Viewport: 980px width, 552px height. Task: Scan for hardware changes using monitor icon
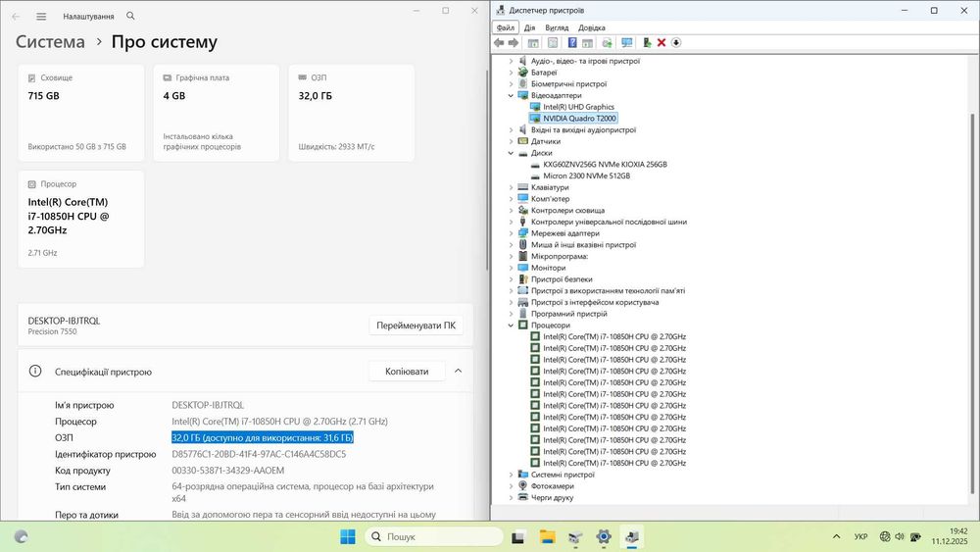[x=627, y=42]
